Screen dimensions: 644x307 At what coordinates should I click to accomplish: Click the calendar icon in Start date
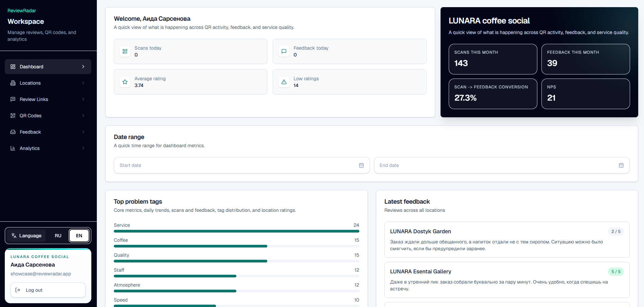tap(361, 165)
